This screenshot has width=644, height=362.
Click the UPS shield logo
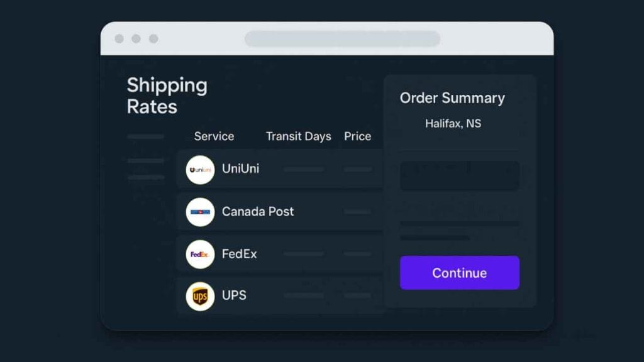pos(200,296)
